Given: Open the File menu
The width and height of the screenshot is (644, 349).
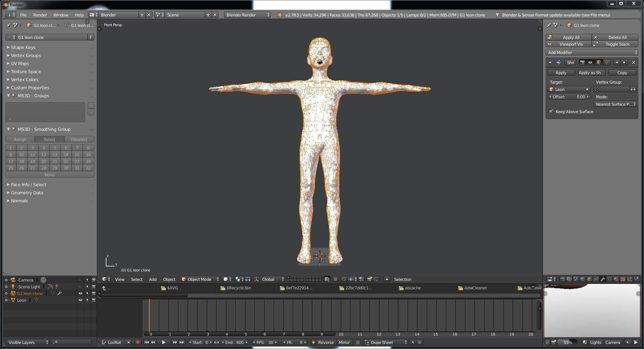Looking at the screenshot, I should [23, 15].
